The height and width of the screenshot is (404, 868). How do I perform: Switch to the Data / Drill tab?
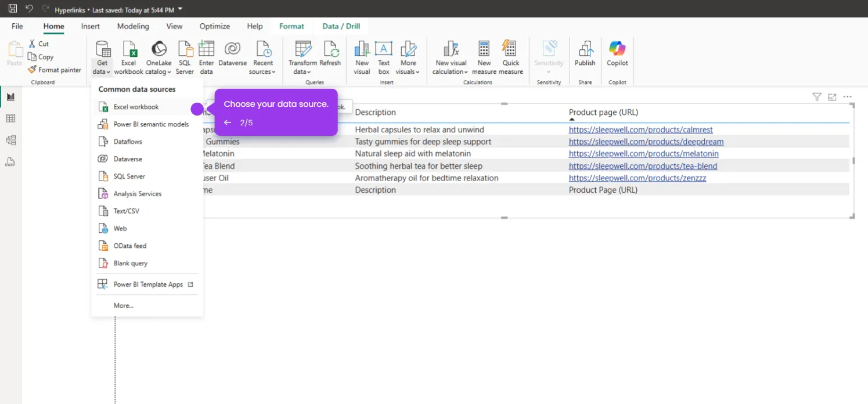point(341,26)
